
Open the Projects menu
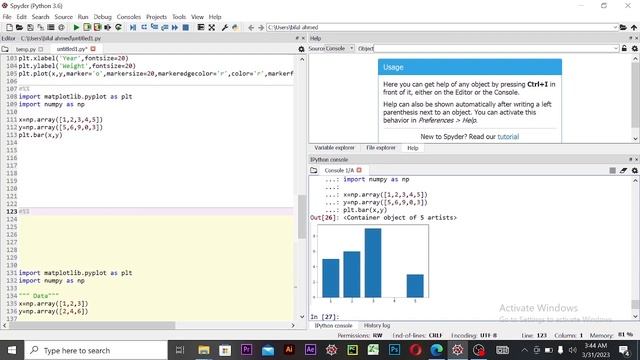tap(156, 17)
